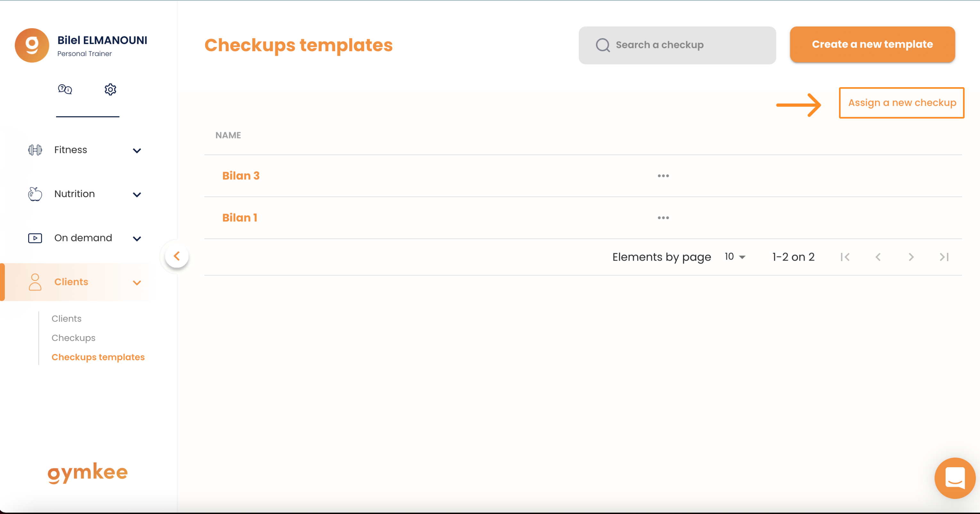This screenshot has height=514, width=980.
Task: Open the chat widget bubble
Action: (x=955, y=478)
